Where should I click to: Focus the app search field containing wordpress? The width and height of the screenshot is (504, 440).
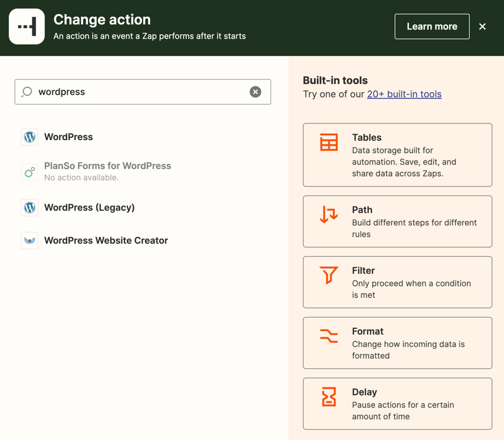pyautogui.click(x=143, y=92)
